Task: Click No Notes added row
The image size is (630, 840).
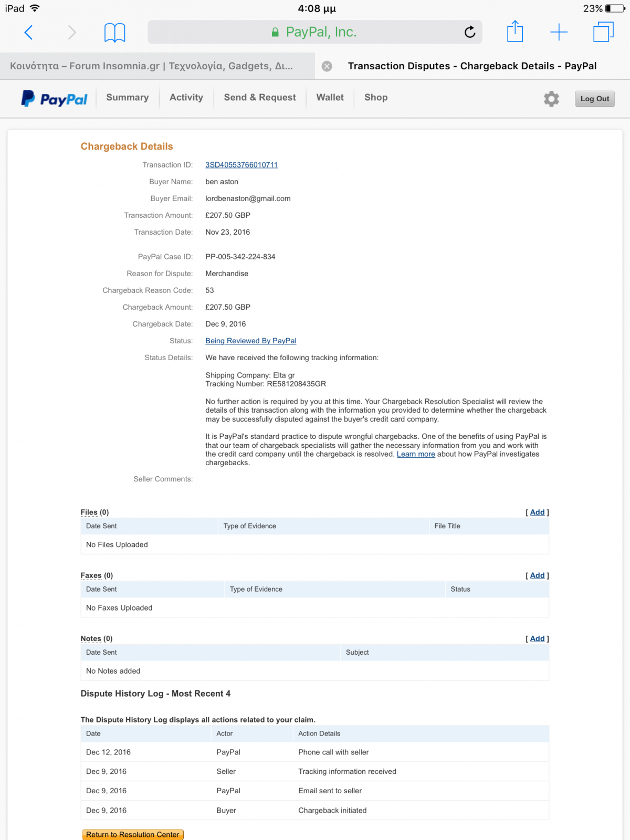Action: coord(314,671)
